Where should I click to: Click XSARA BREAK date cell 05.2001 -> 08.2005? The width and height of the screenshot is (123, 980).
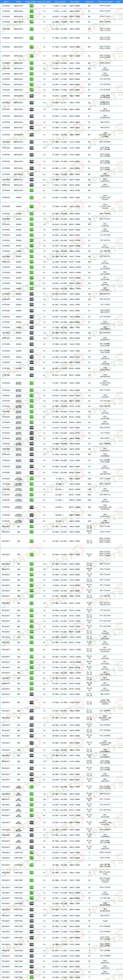pyautogui.click(x=60, y=473)
